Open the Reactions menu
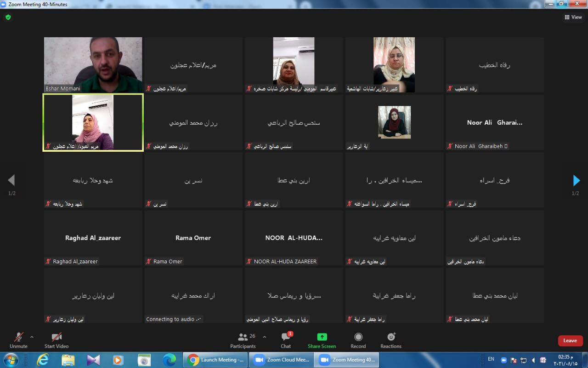This screenshot has width=588, height=368. pyautogui.click(x=391, y=340)
